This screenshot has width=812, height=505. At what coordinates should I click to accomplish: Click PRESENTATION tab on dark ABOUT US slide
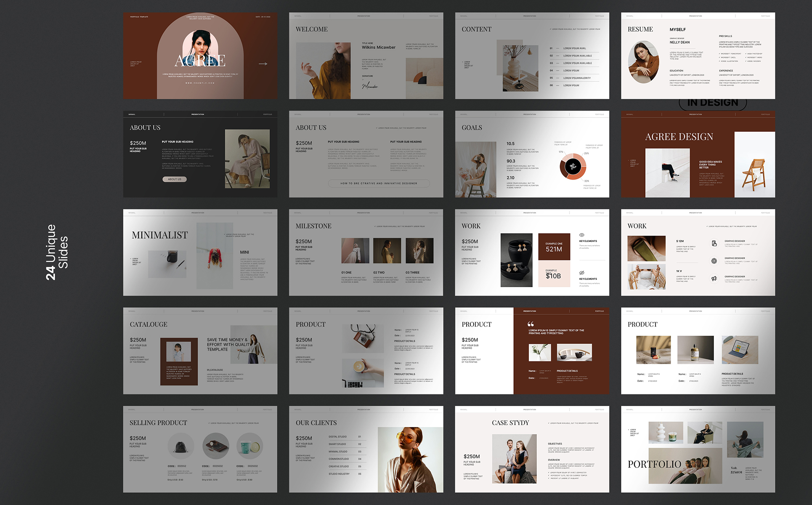point(198,114)
